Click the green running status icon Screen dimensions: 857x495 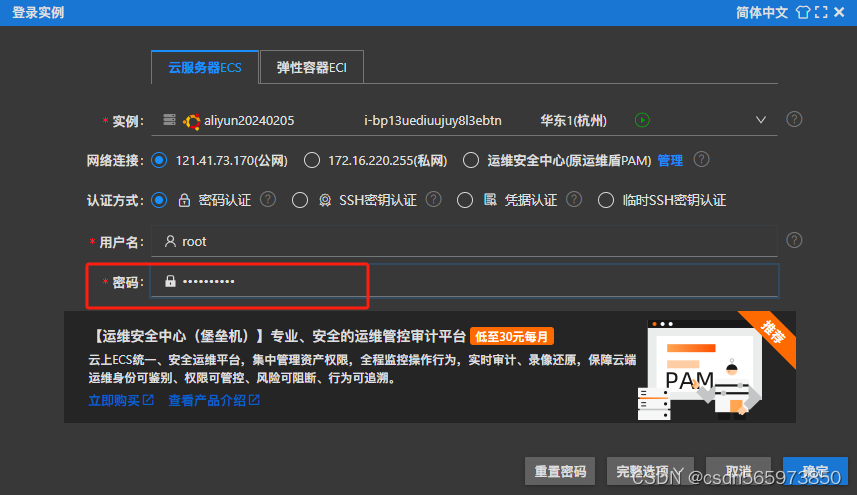(642, 120)
